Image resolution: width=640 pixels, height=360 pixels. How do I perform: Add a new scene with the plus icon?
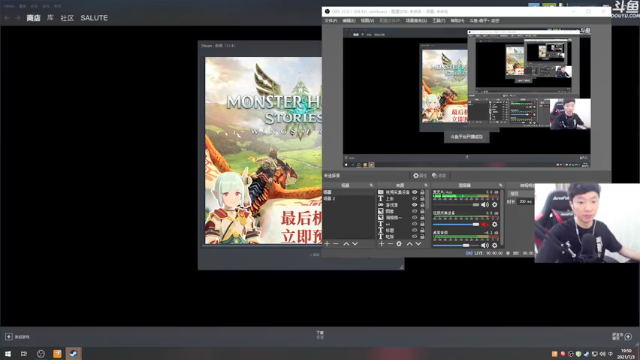[327, 244]
